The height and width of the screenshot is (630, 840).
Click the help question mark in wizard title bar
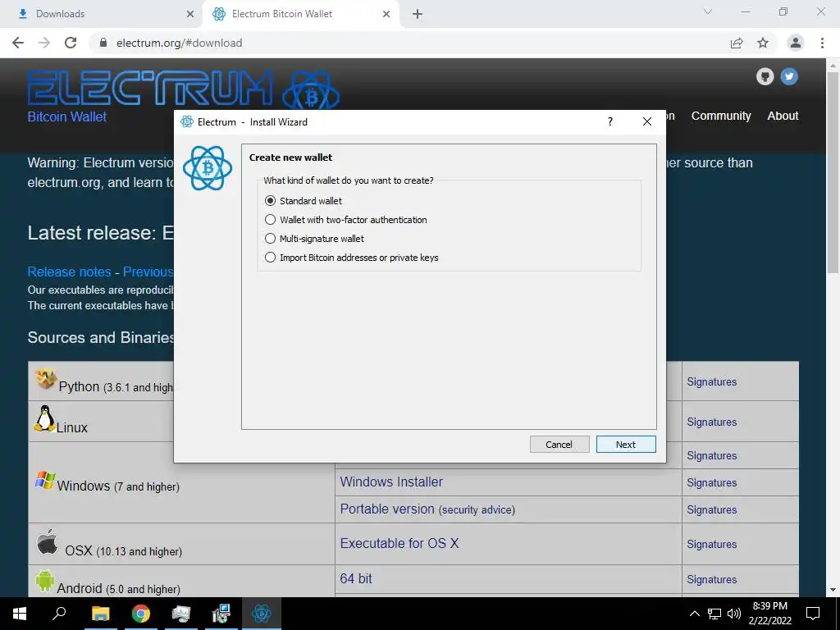(x=610, y=121)
